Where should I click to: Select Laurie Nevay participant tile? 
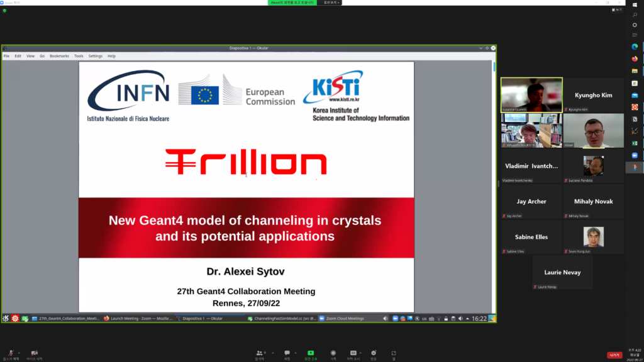click(562, 273)
